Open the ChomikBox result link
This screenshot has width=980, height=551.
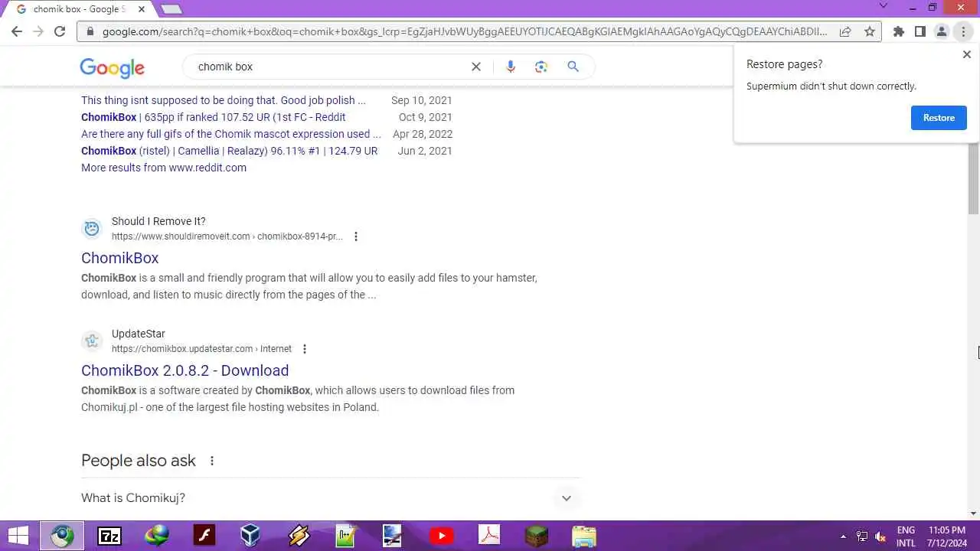(x=120, y=258)
